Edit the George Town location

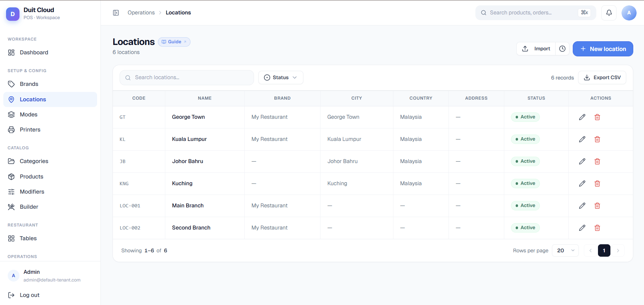(x=582, y=117)
